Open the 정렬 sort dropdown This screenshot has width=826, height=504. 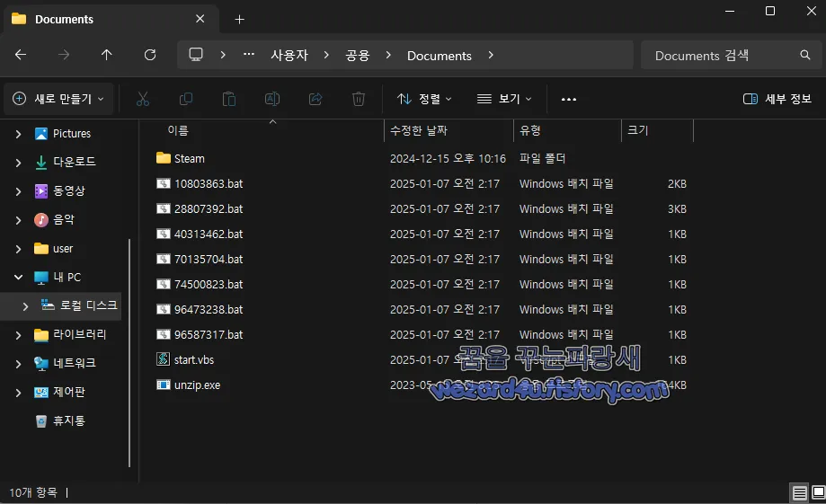click(x=424, y=99)
